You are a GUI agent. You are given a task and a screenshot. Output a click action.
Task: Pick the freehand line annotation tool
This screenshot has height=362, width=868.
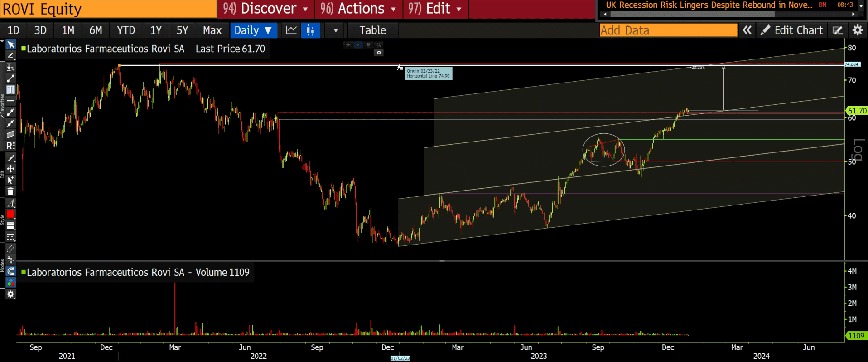(x=11, y=56)
